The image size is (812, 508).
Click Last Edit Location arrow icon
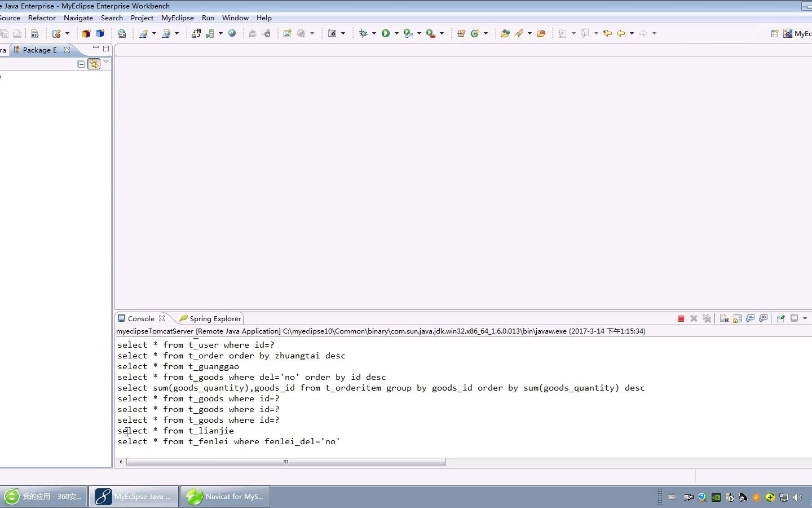(607, 33)
